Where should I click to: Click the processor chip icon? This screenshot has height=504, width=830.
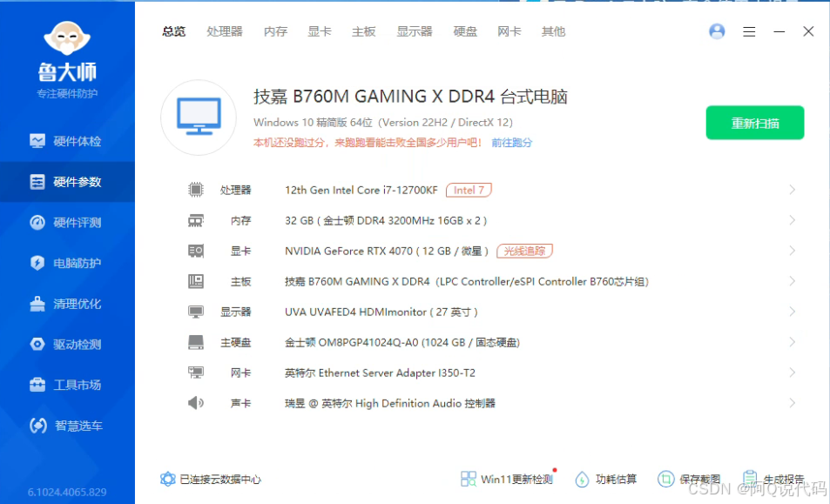pyautogui.click(x=196, y=190)
